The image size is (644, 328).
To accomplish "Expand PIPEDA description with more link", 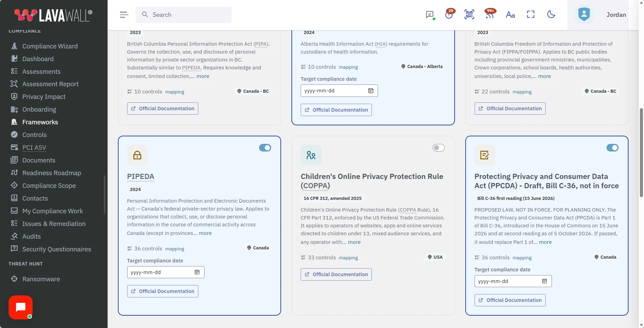I will [x=205, y=233].
